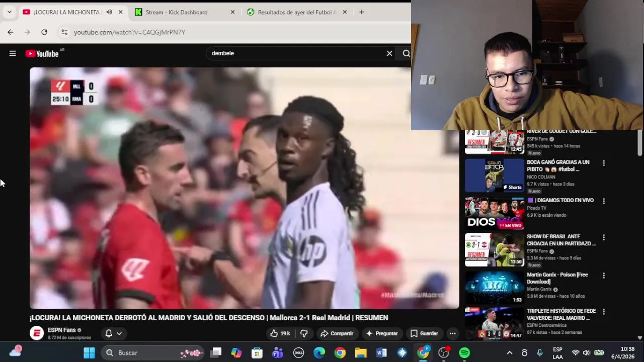The width and height of the screenshot is (644, 362).
Task: Click the taskbar Buscar search box
Action: 153,353
